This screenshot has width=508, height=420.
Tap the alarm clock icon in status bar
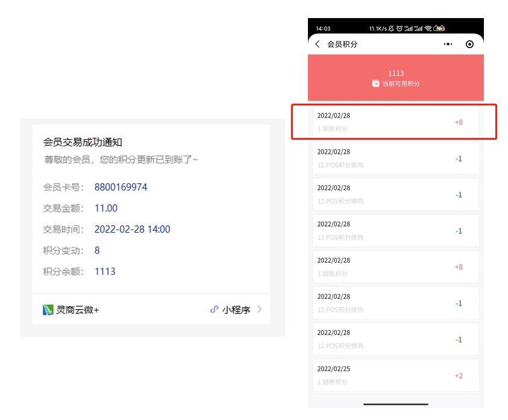click(400, 28)
